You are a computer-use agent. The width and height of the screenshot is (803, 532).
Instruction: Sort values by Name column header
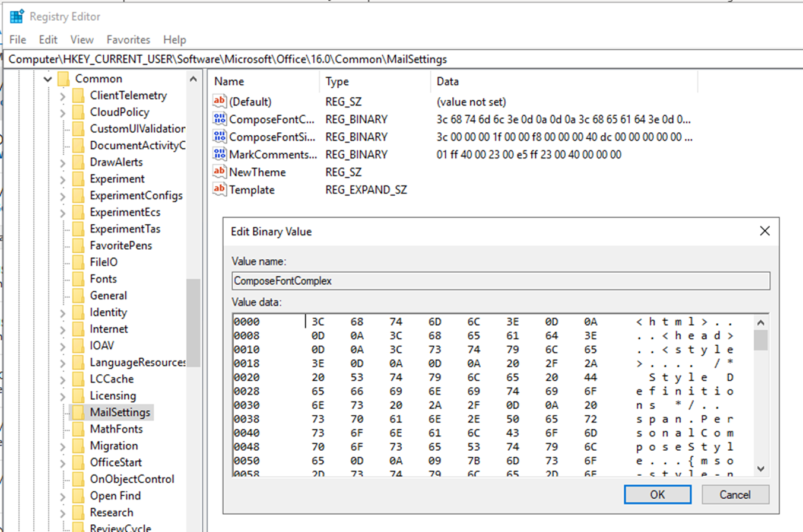tap(264, 81)
